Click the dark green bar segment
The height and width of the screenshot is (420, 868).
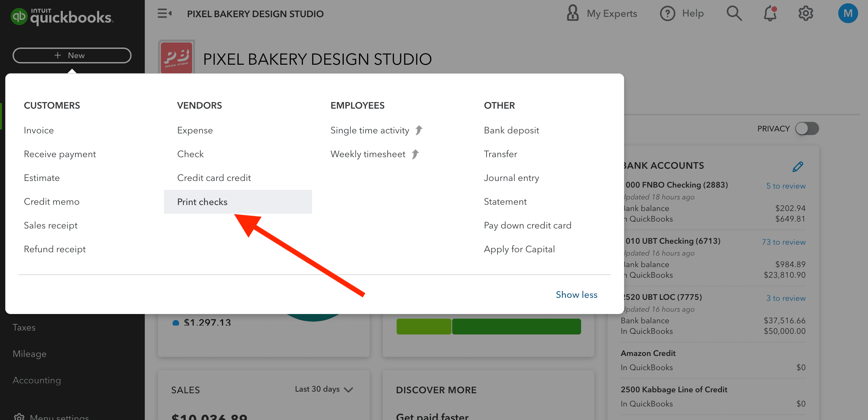(516, 327)
